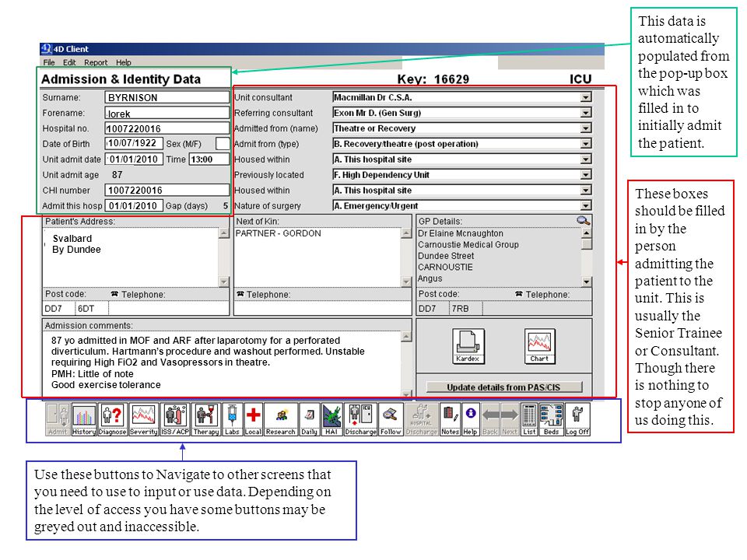
Task: Expand the Admitted from (name) dropdown
Action: [x=586, y=128]
